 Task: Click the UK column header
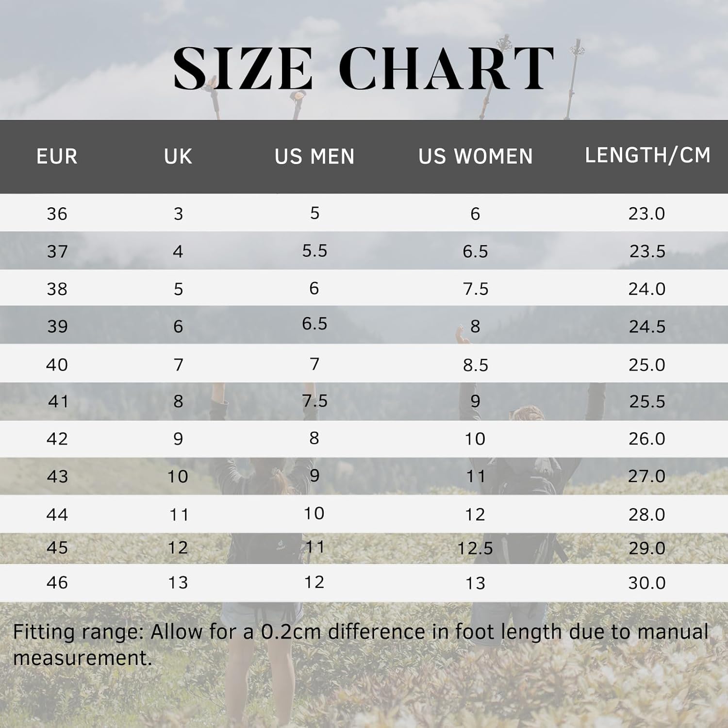pyautogui.click(x=178, y=156)
